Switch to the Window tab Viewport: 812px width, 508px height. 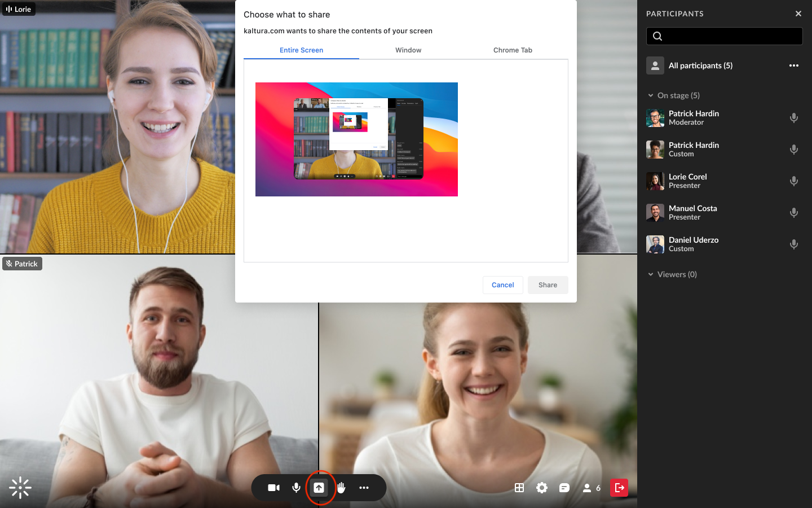point(408,50)
